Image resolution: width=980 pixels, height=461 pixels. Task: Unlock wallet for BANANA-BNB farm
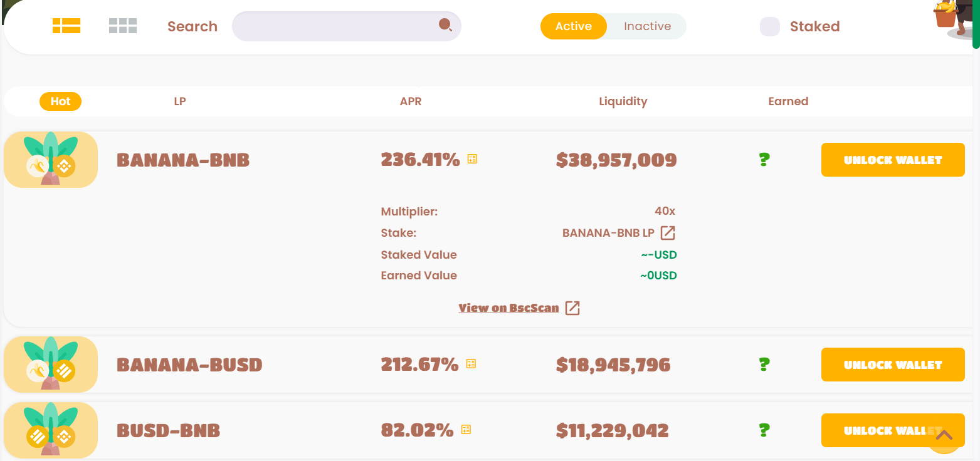pyautogui.click(x=893, y=160)
